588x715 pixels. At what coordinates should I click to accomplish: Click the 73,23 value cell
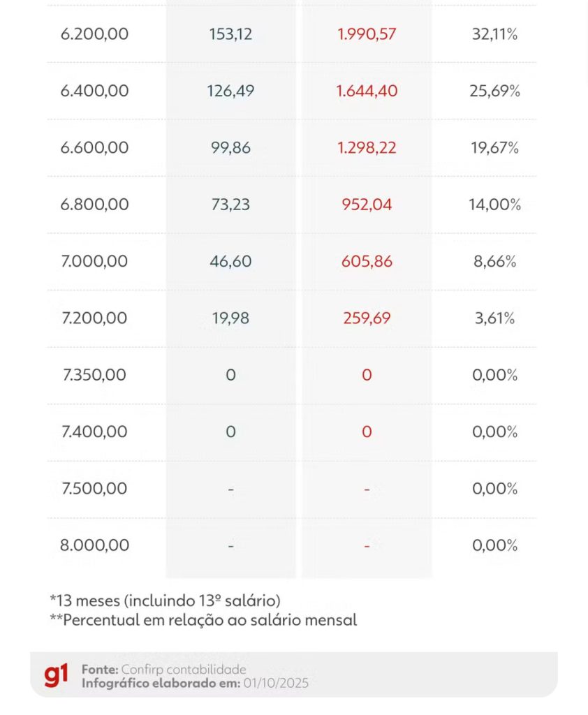tap(230, 205)
